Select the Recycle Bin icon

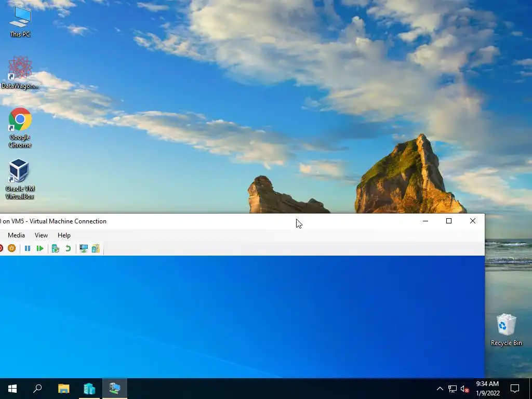coord(506,330)
